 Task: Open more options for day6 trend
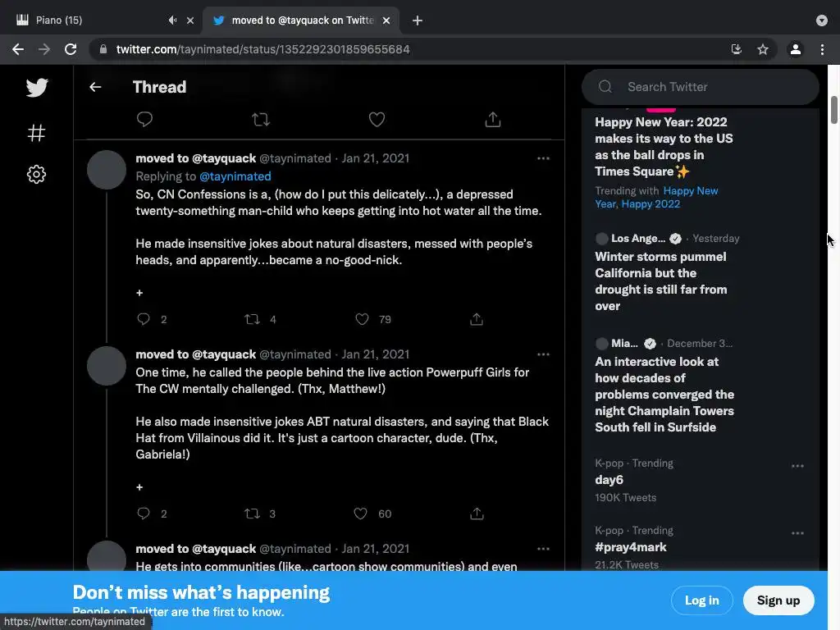pyautogui.click(x=797, y=466)
